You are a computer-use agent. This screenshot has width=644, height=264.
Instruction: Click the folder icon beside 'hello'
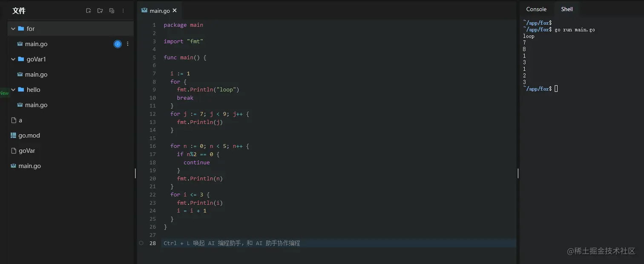[21, 90]
